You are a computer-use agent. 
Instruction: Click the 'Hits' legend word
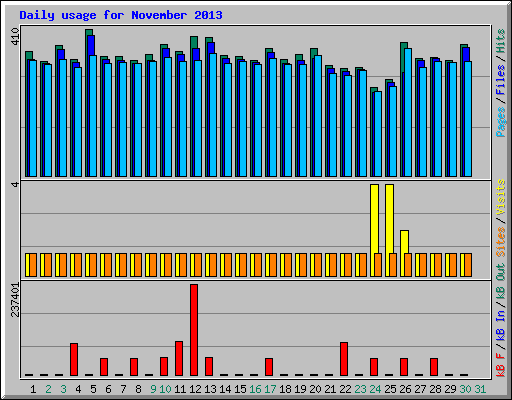pos(500,41)
